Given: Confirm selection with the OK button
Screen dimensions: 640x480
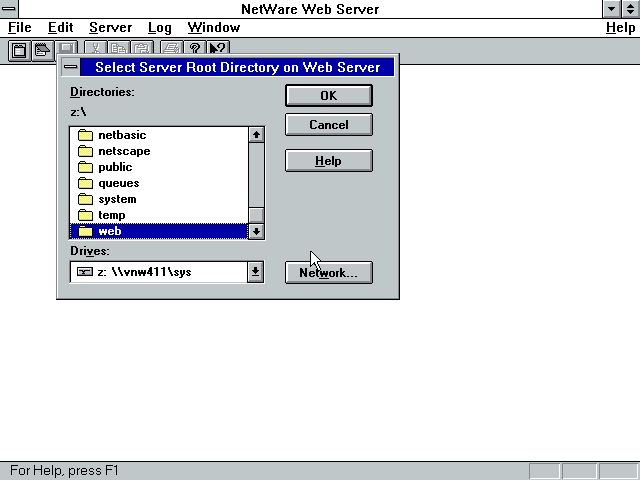Looking at the screenshot, I should 329,96.
